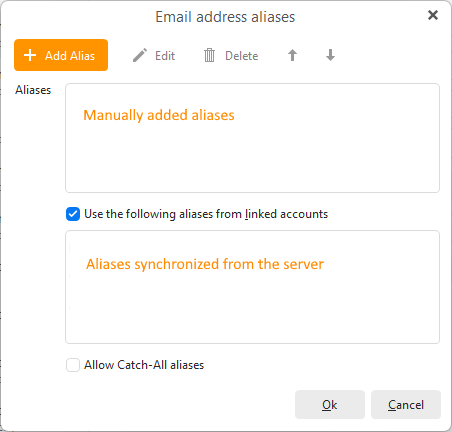This screenshot has width=452, height=432.
Task: Click the Edit pencil toolbar item
Action: (154, 56)
